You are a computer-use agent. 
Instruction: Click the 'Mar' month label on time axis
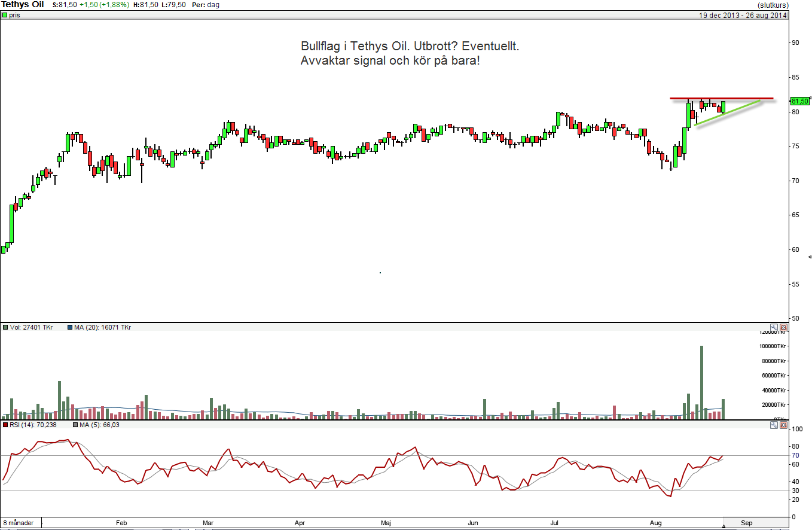click(207, 523)
